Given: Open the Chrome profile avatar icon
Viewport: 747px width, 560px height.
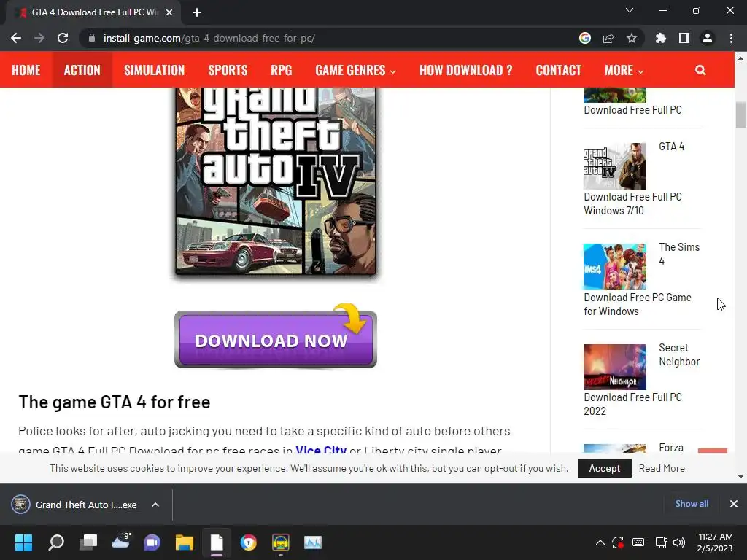Looking at the screenshot, I should click(708, 38).
